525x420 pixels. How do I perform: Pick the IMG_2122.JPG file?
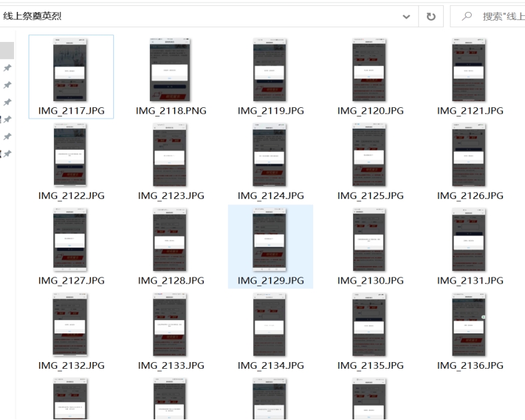click(71, 155)
